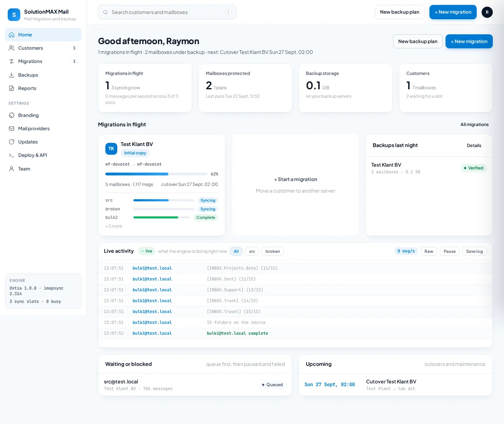Click the 0 msg/s rate badge
This screenshot has height=424, width=504.
coord(406,251)
